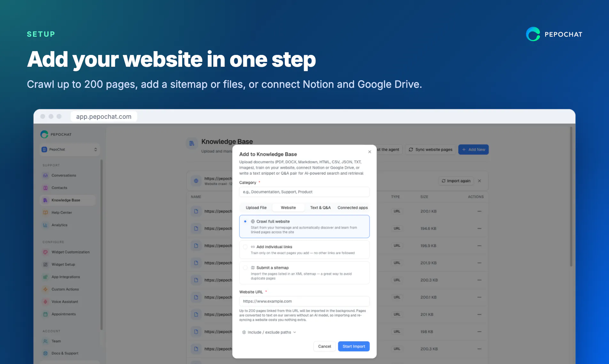
Task: Select Add individual links option
Action: 304,250
